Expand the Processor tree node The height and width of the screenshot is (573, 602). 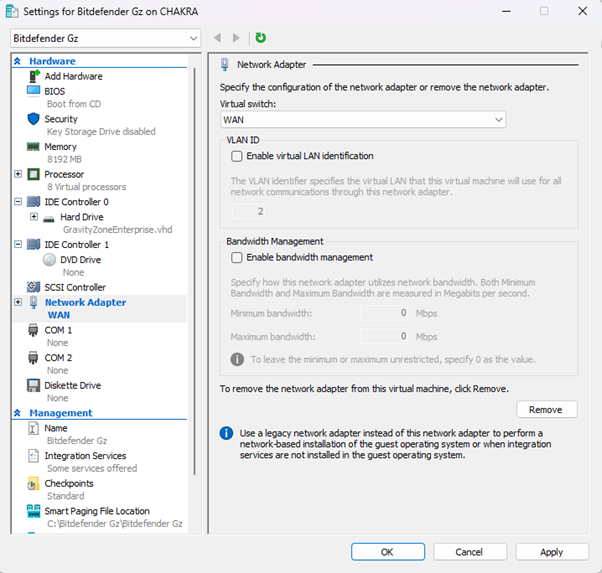pos(19,174)
